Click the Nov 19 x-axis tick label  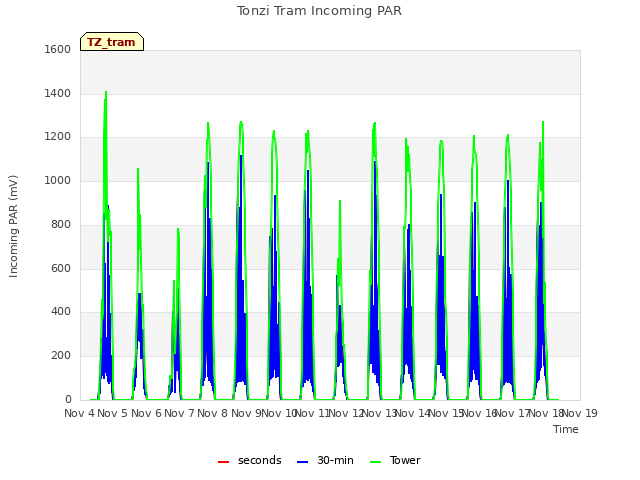580,413
